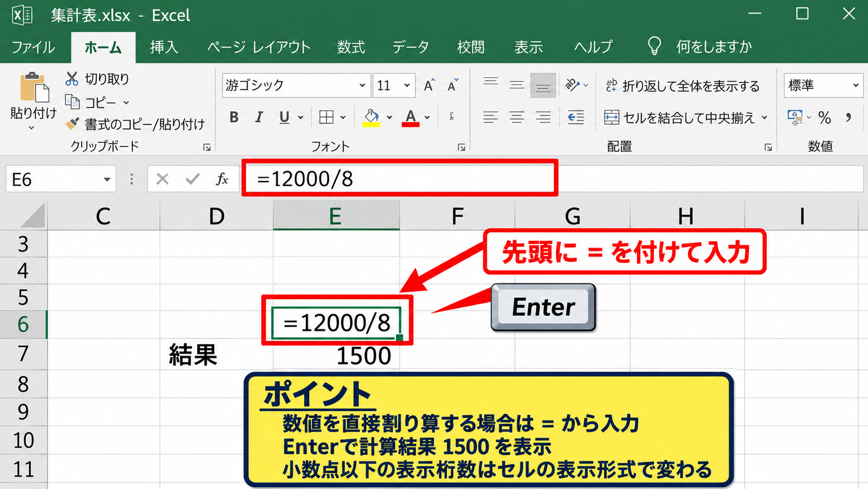Toggle bottom vertical alignment

[543, 86]
